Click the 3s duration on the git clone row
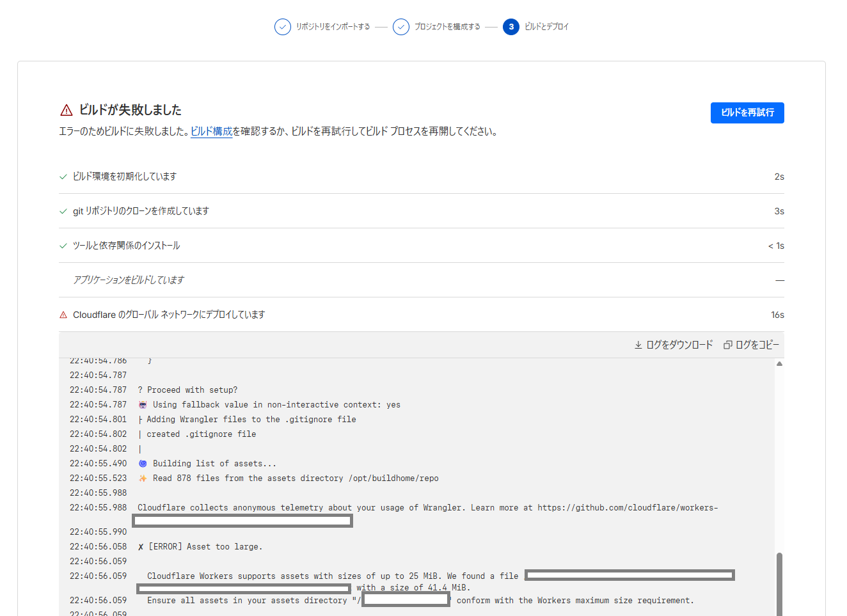The height and width of the screenshot is (616, 847). pyautogui.click(x=779, y=211)
